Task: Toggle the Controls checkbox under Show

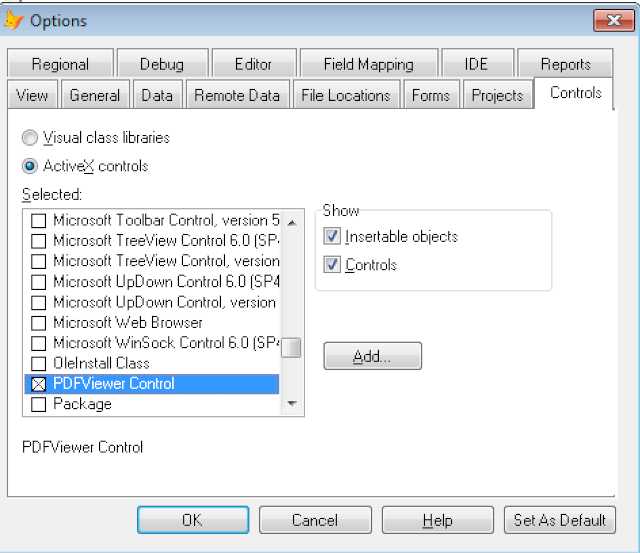Action: coord(332,265)
